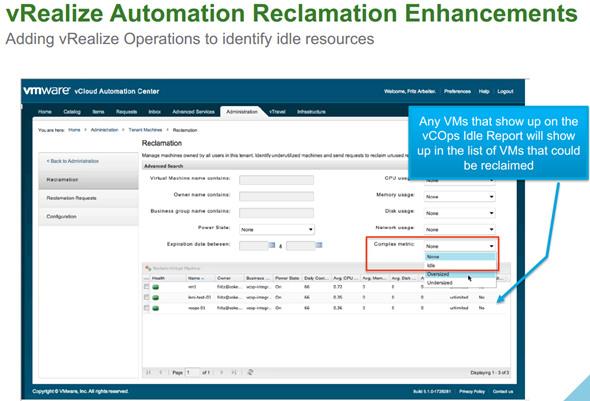Open Configuration in the sidebar
This screenshot has height=401, width=590.
[x=88, y=216]
